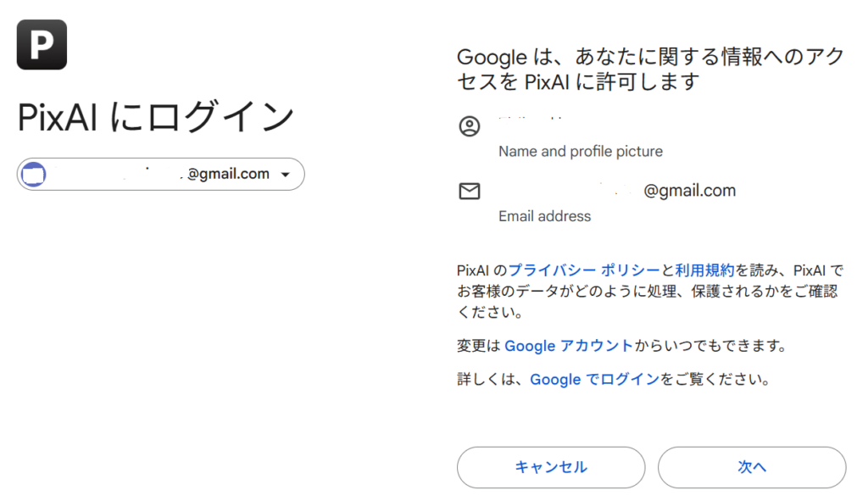Image resolution: width=868 pixels, height=501 pixels.
Task: Click the 'Google は、あなたに関する情報' permission heading
Action: [650, 70]
